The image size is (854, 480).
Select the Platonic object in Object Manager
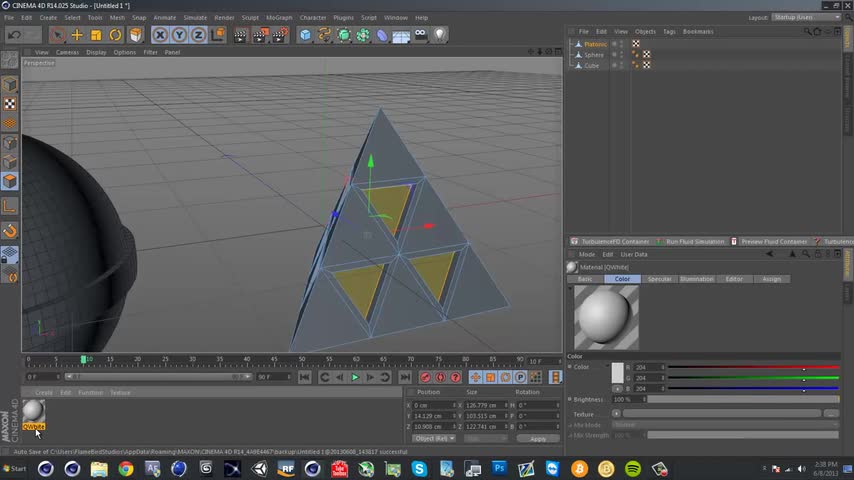(x=595, y=44)
